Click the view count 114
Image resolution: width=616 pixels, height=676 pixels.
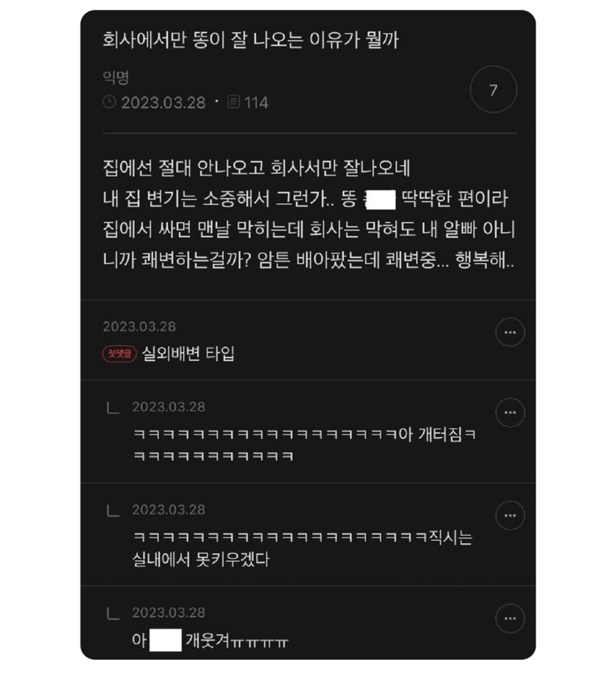click(256, 102)
